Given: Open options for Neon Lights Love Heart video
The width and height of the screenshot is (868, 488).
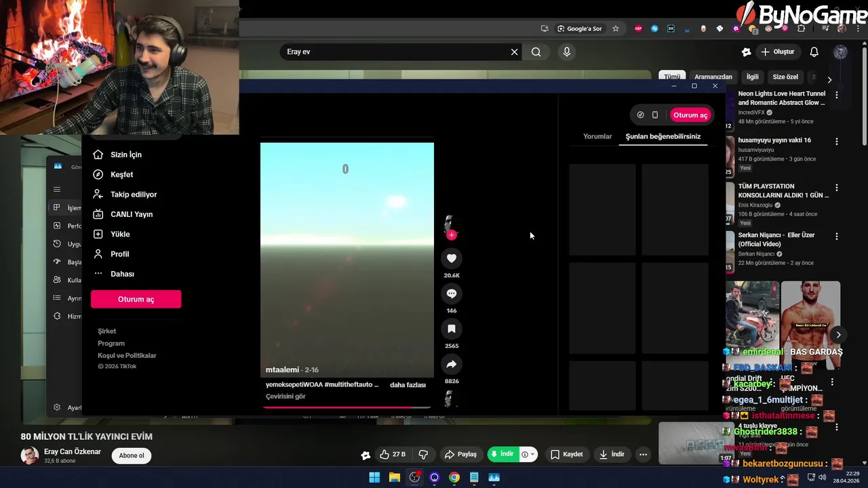Looking at the screenshot, I should (837, 96).
